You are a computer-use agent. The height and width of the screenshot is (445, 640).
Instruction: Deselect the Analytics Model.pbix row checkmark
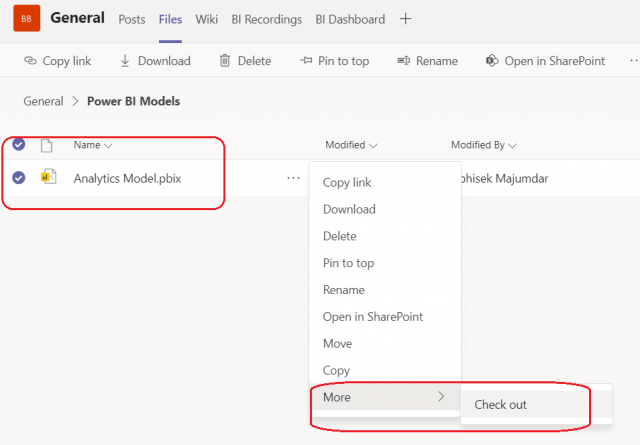(18, 178)
